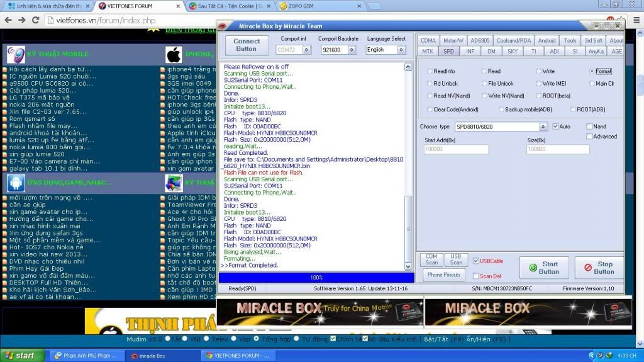This screenshot has width=644, height=362.
Task: Switch to the SPD tab
Action: (x=448, y=52)
